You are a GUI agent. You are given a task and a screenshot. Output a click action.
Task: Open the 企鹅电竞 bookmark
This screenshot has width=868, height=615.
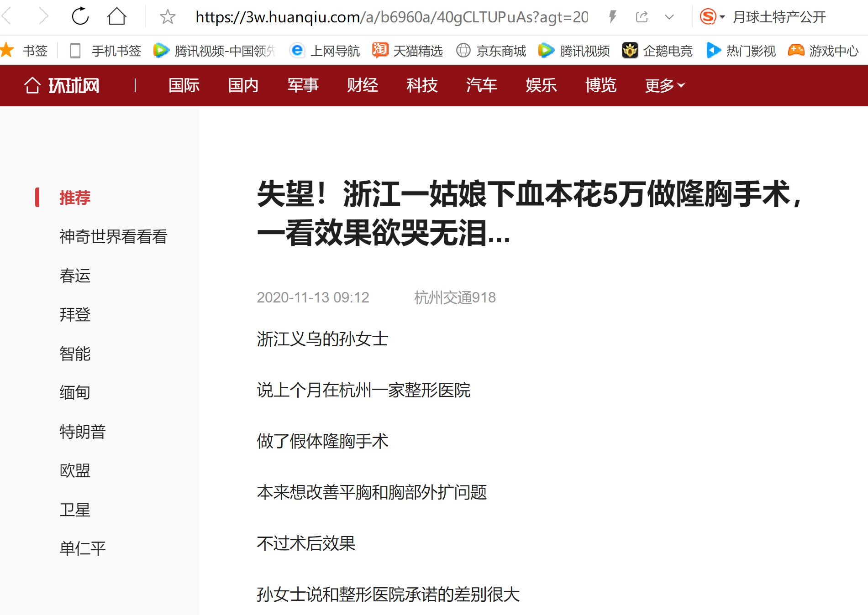tap(657, 50)
